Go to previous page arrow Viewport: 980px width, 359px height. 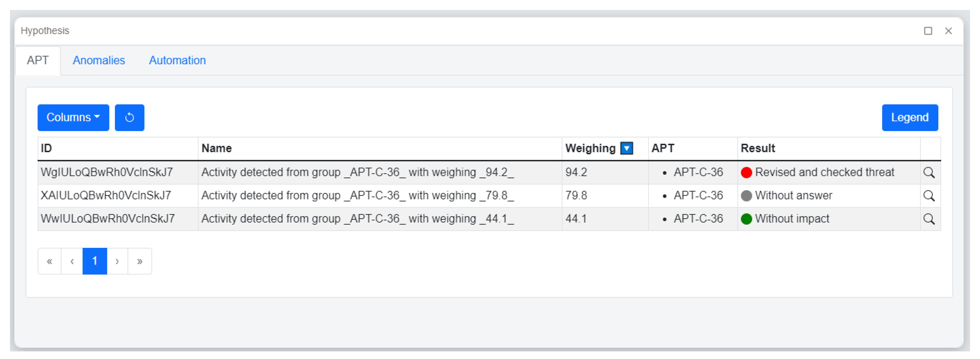pyautogui.click(x=72, y=261)
